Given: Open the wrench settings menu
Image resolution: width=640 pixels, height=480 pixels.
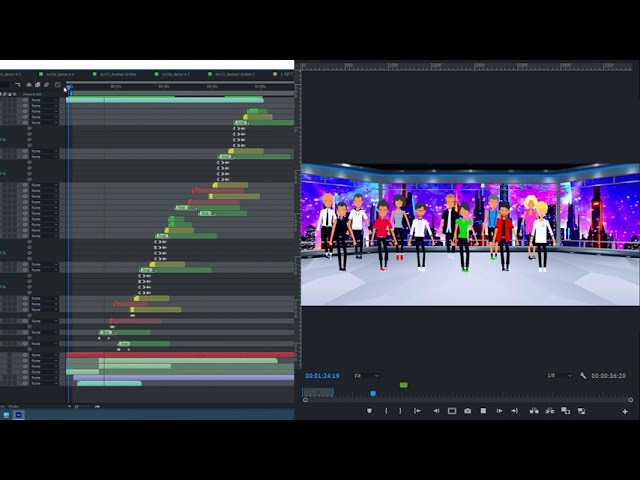Looking at the screenshot, I should coord(583,376).
